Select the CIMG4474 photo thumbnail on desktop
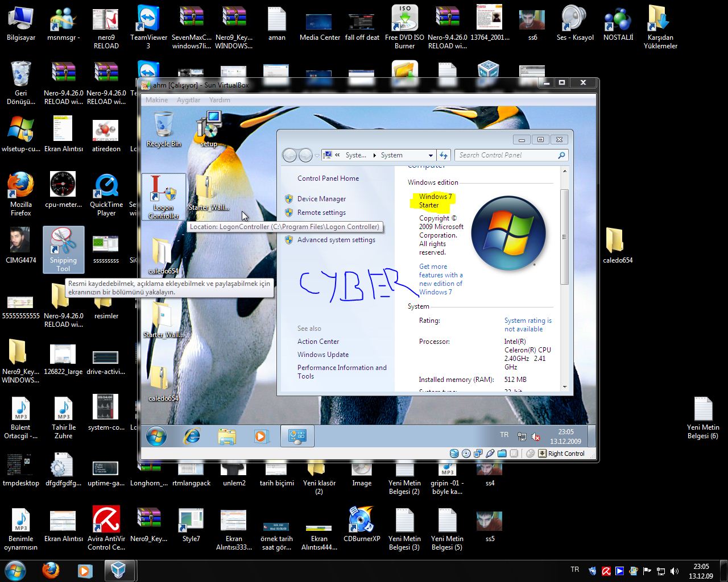The image size is (728, 582). click(x=21, y=246)
